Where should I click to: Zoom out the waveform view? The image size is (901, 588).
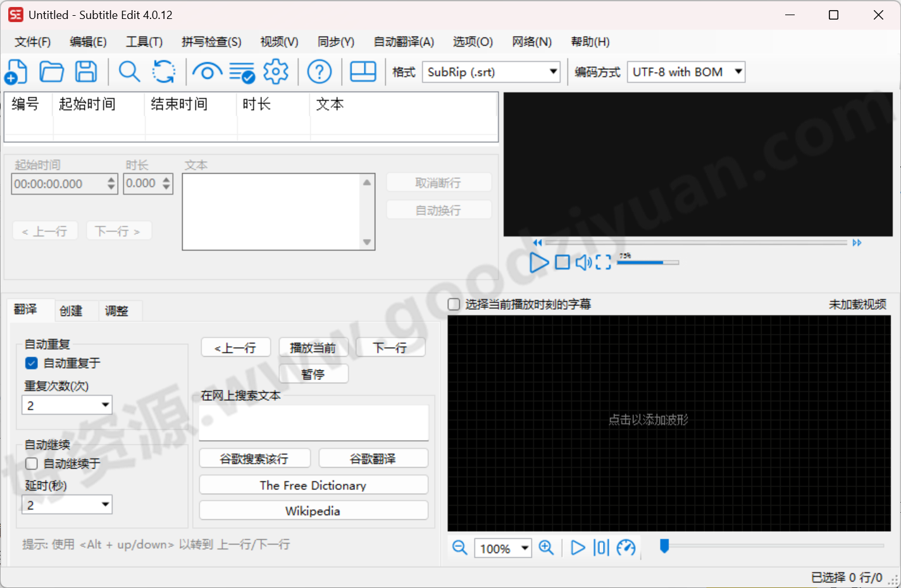tap(459, 548)
